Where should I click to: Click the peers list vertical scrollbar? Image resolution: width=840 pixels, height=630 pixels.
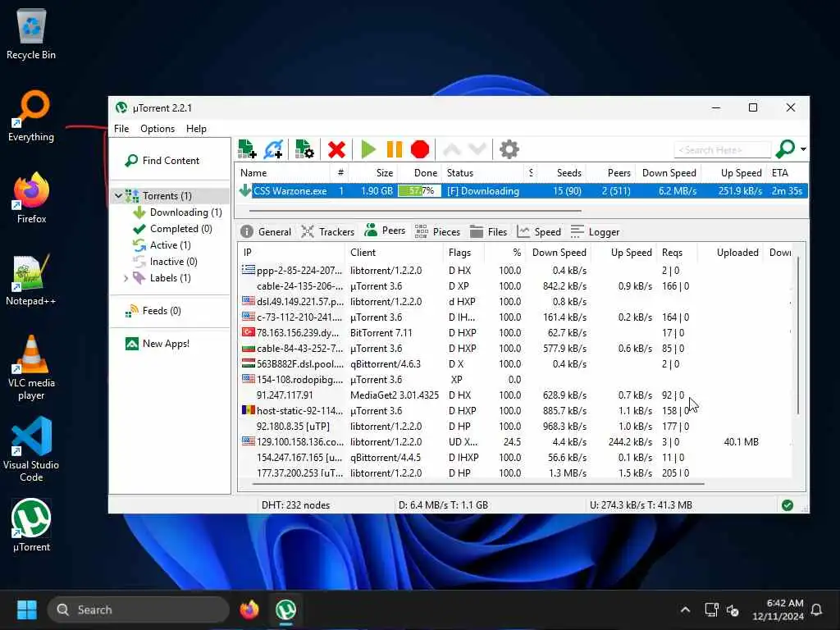click(797, 336)
